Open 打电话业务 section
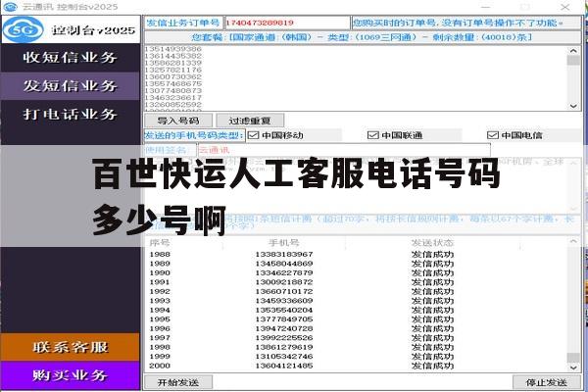Viewport: 588px width, 392px height. tap(71, 114)
